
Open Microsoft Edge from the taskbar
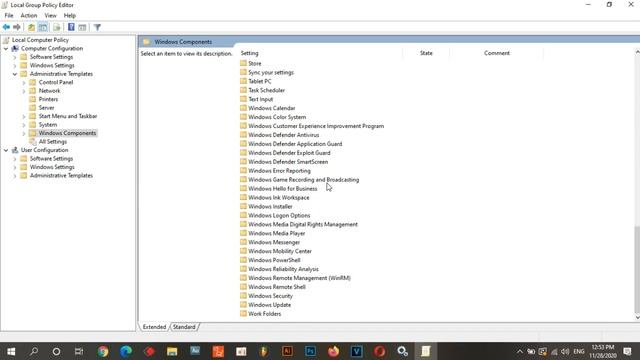(x=126, y=351)
